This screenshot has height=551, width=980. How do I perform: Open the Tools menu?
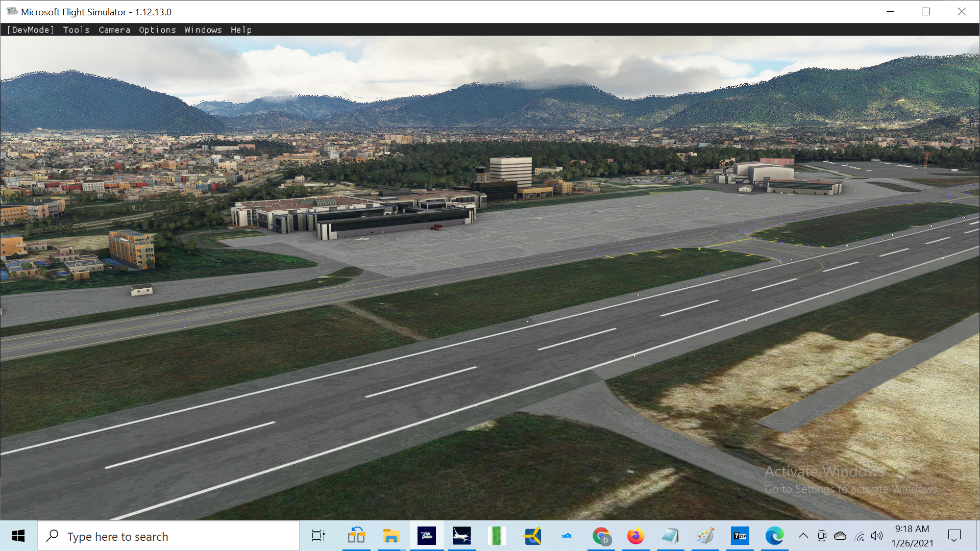[x=77, y=30]
